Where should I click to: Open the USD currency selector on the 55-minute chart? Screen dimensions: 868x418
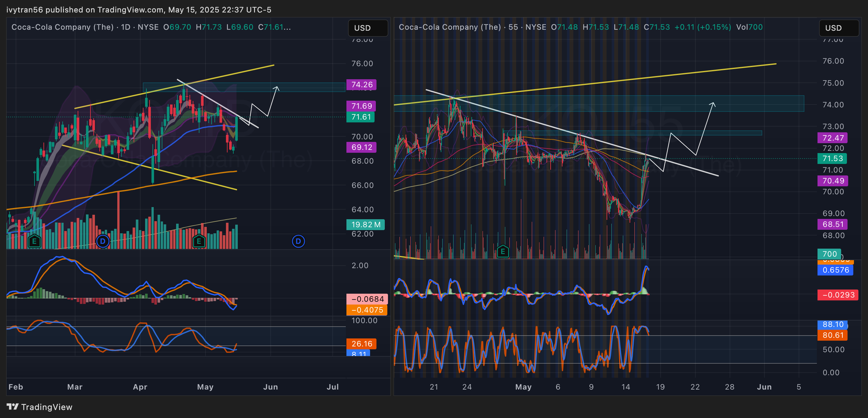pyautogui.click(x=839, y=28)
